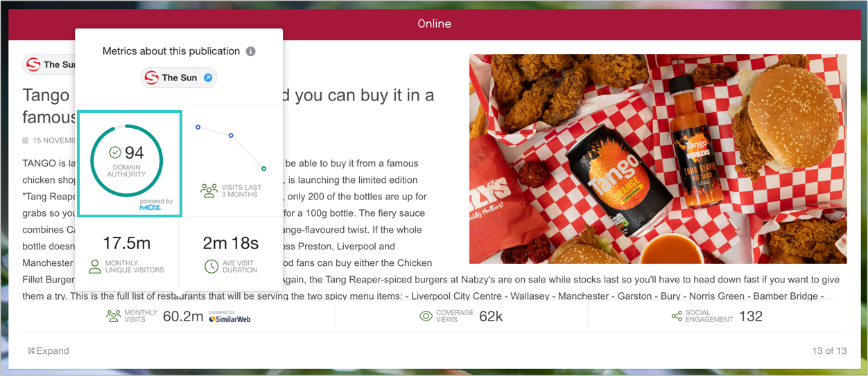Expand the coverage card
The height and width of the screenshot is (376, 868).
pos(49,351)
